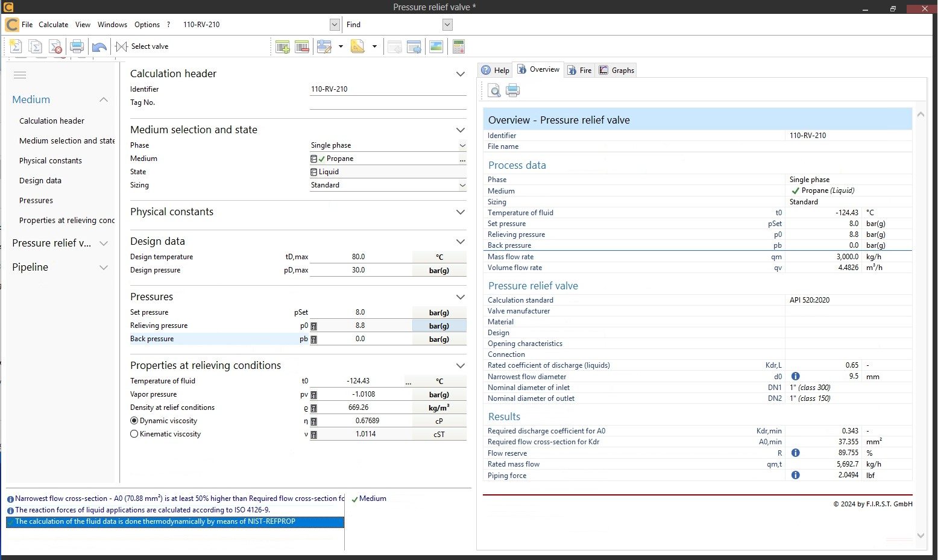
Task: Open the Sizing dropdown showing Standard
Action: 462,185
